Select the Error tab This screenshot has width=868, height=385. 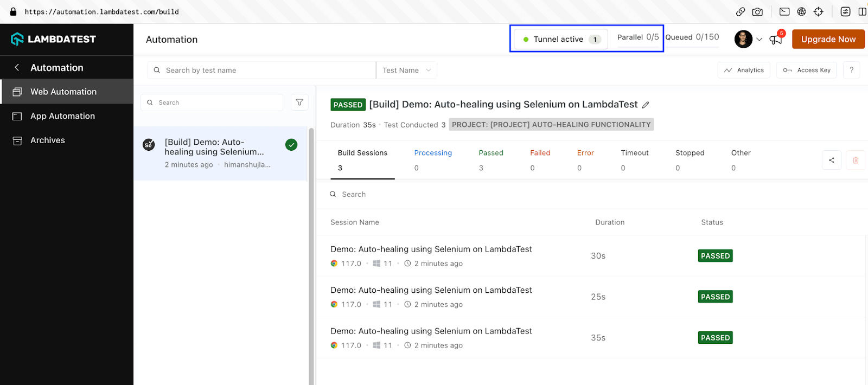585,161
